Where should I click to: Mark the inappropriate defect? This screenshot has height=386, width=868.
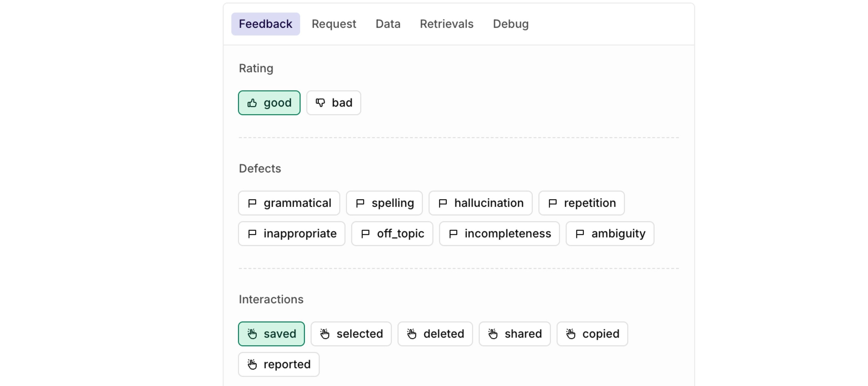pyautogui.click(x=292, y=234)
